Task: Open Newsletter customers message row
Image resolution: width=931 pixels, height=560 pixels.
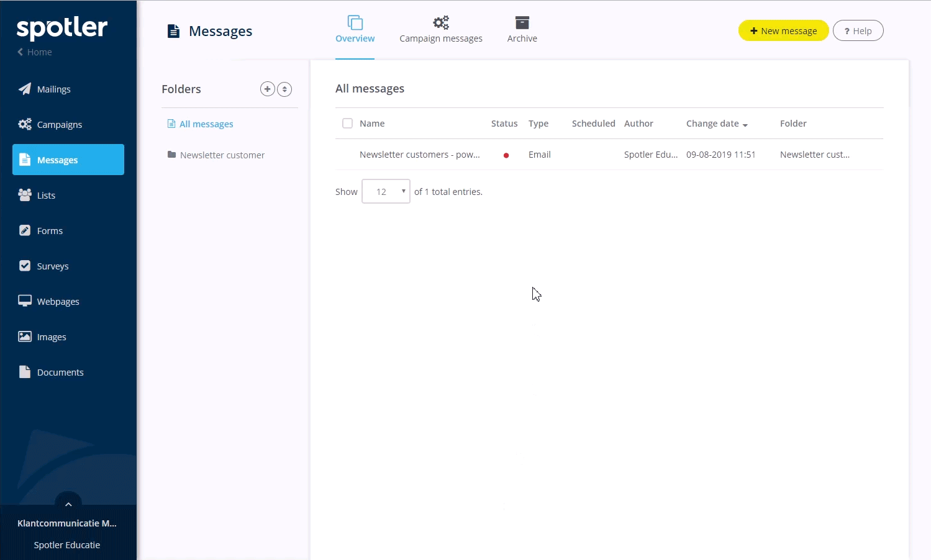Action: [419, 155]
